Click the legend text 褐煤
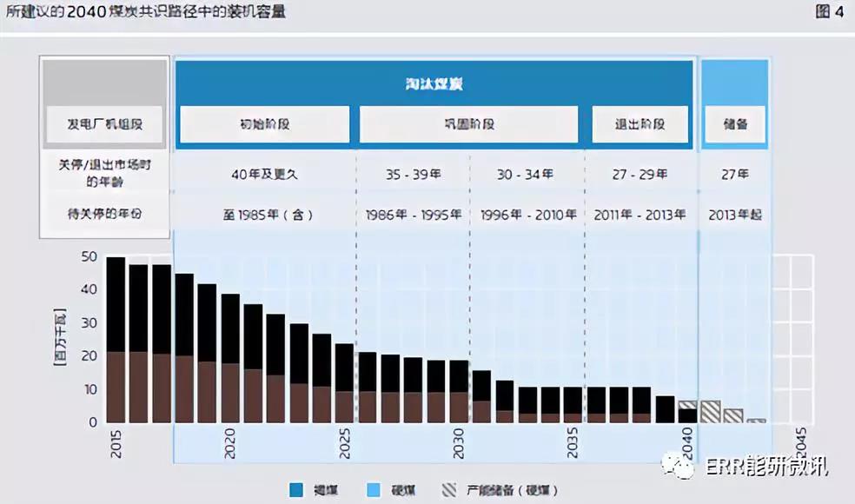855x504 pixels. (326, 490)
